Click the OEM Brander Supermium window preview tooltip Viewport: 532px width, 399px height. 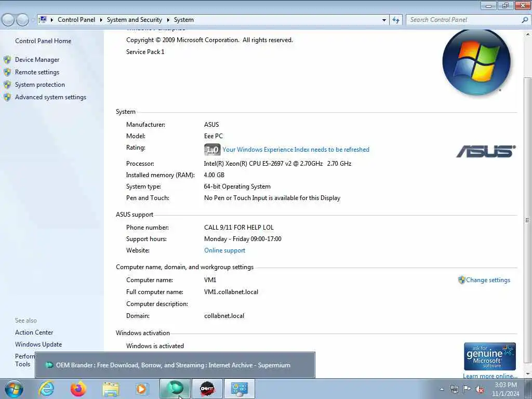(175, 365)
